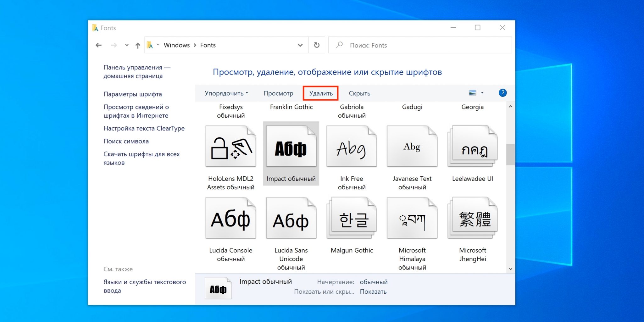Go up one folder level arrow
This screenshot has width=644, height=322.
(x=138, y=45)
